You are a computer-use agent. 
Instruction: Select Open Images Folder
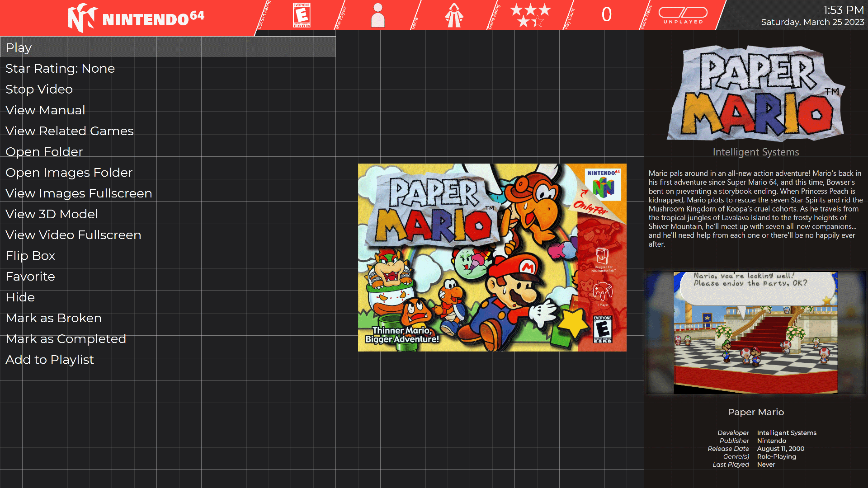click(168, 172)
